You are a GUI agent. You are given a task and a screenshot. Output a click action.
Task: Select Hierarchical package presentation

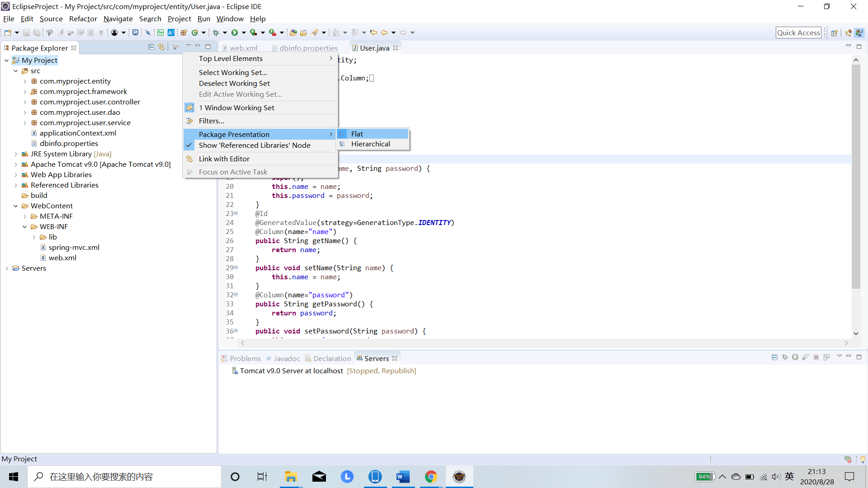click(370, 144)
